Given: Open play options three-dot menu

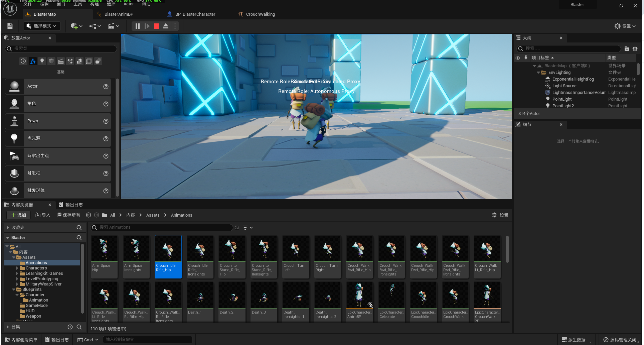Looking at the screenshot, I should pyautogui.click(x=175, y=26).
